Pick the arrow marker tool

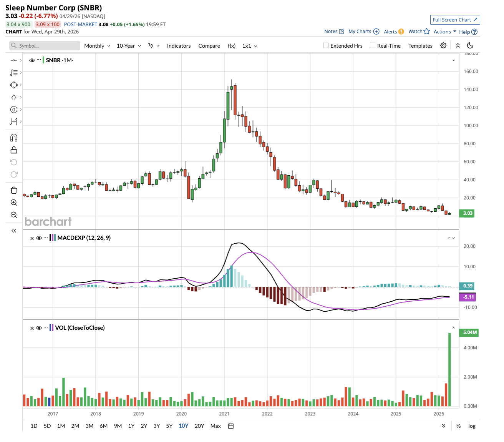(14, 97)
